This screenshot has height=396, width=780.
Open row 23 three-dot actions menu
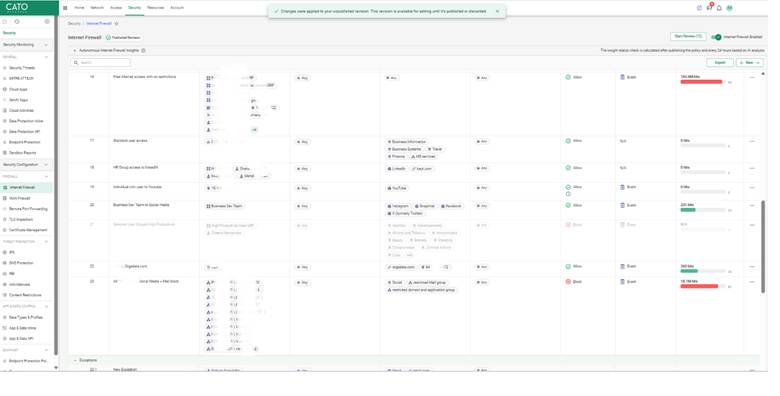click(752, 282)
